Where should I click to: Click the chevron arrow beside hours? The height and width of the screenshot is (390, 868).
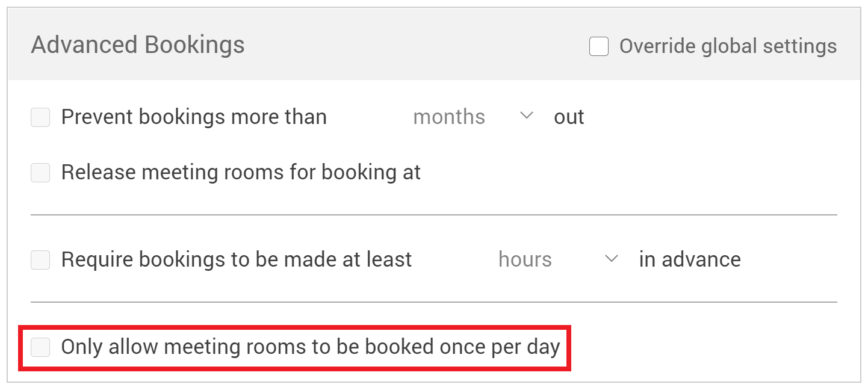[612, 259]
